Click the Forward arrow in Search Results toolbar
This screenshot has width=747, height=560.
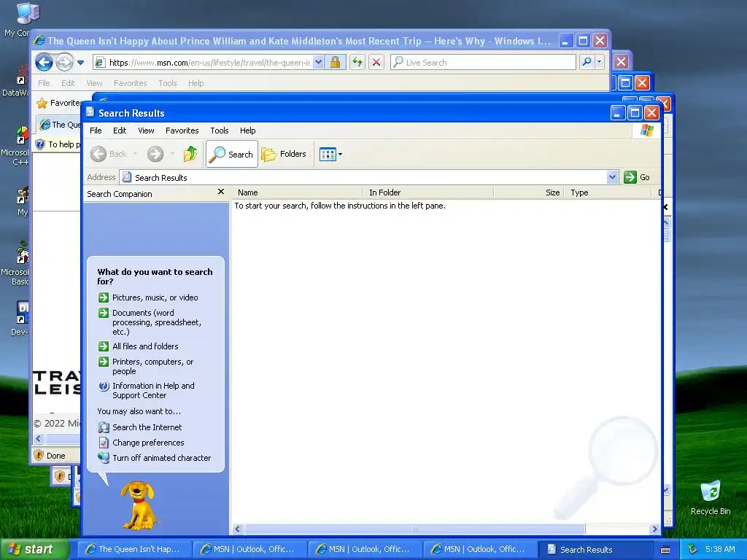tap(155, 154)
